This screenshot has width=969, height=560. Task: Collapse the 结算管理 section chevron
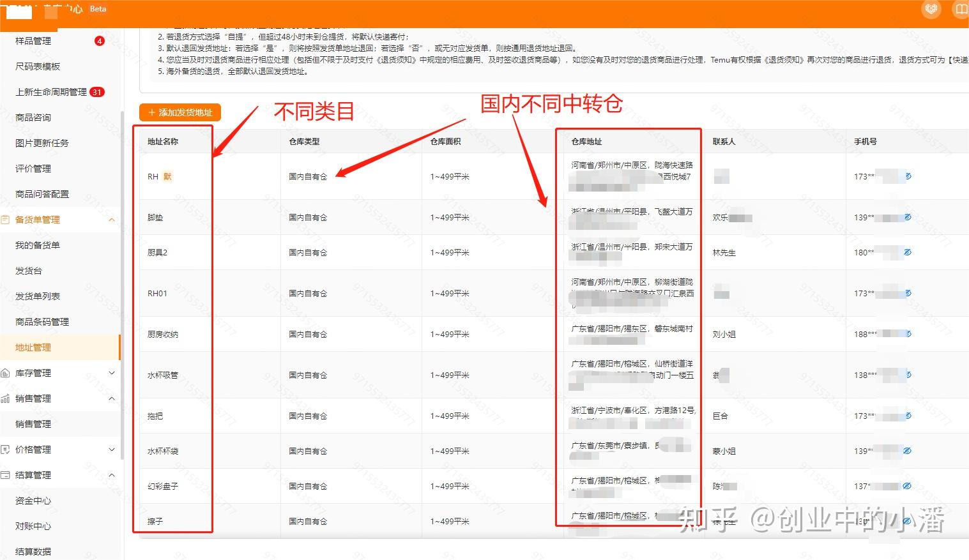[x=112, y=475]
